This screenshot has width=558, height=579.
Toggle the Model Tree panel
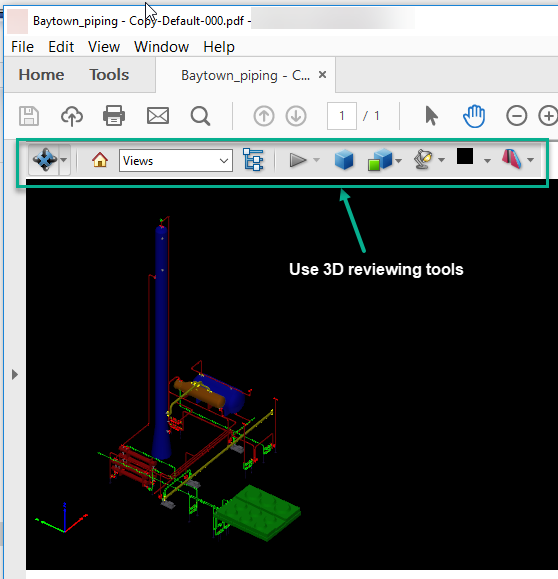pos(253,160)
